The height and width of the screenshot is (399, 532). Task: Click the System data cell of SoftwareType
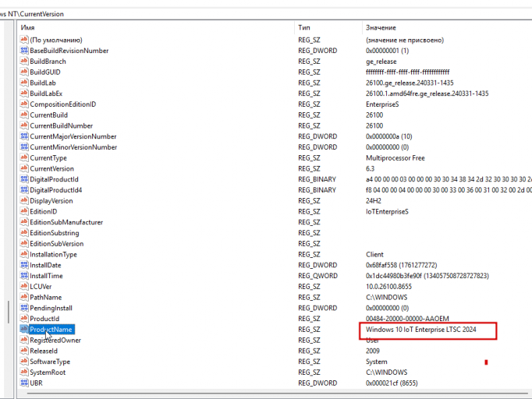[376, 362]
